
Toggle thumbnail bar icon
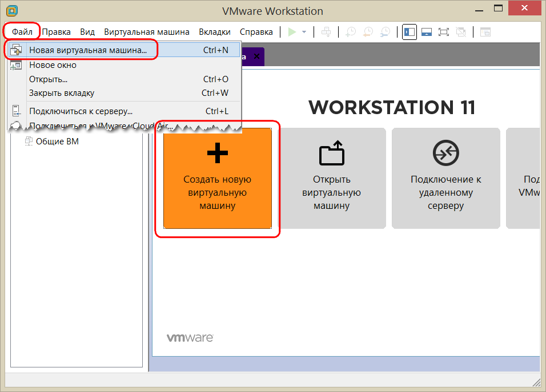(x=427, y=32)
